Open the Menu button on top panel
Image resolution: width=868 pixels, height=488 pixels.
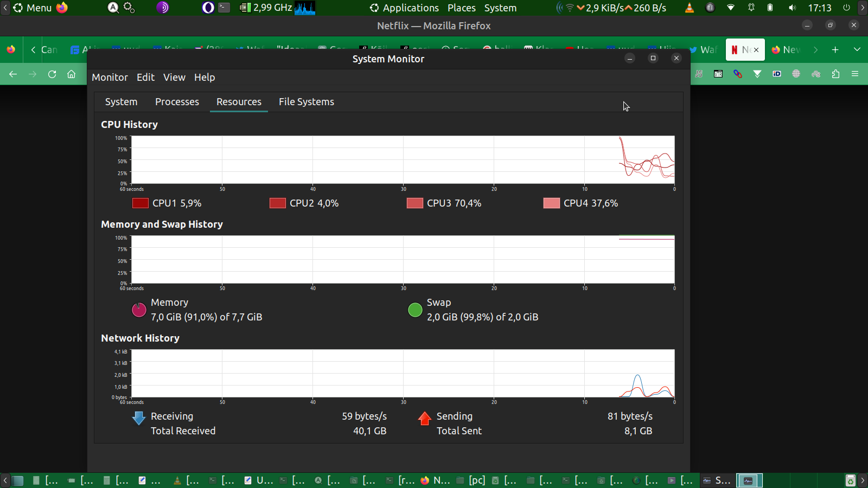(x=32, y=8)
